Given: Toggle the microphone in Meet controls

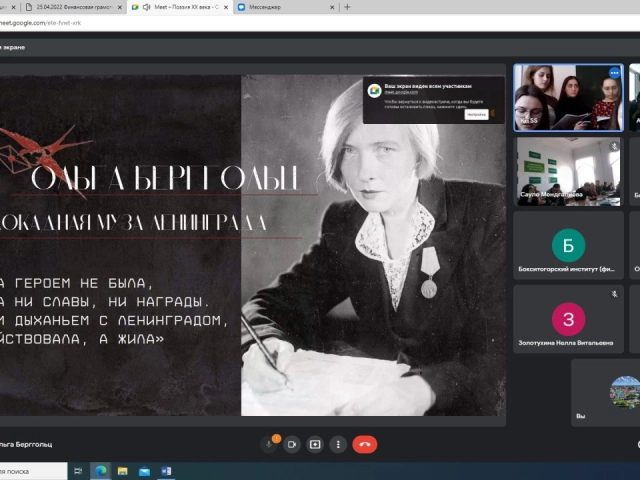Looking at the screenshot, I should tap(269, 444).
